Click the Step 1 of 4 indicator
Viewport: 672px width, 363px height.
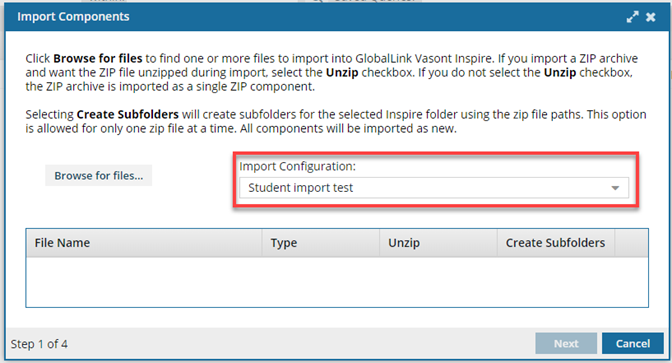(x=39, y=344)
